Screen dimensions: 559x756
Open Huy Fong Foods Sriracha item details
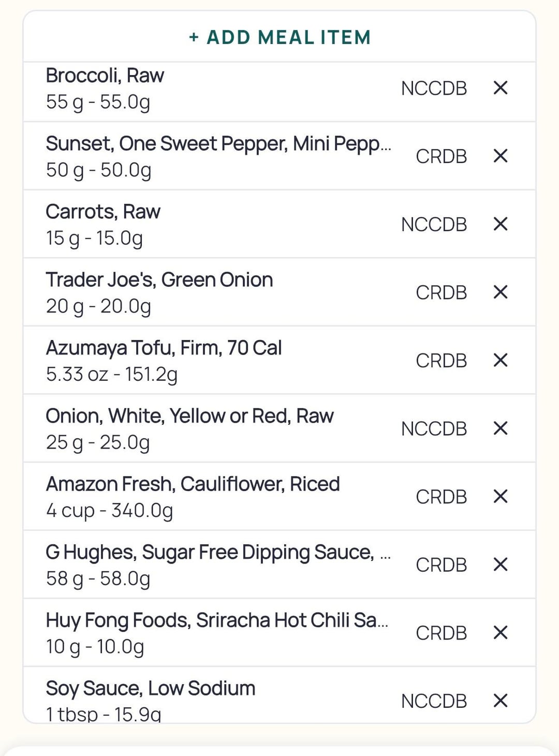point(216,633)
